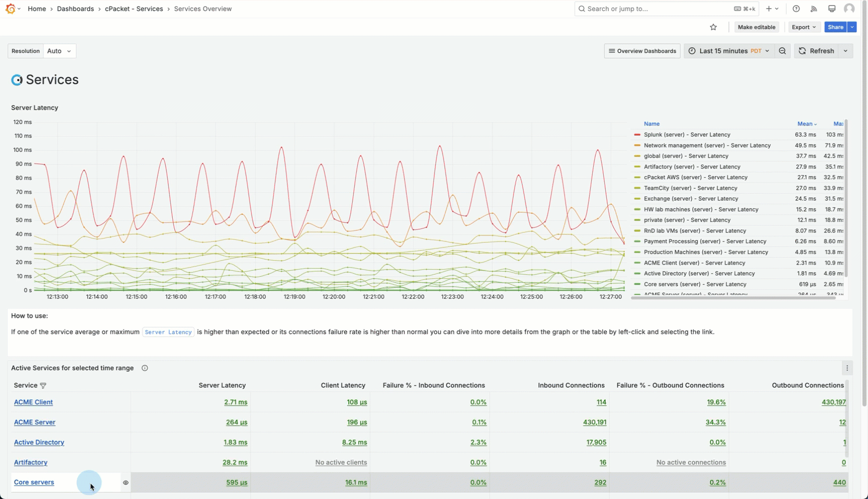Click Active Directory client latency 8.25 ms
This screenshot has width=868, height=499.
pyautogui.click(x=355, y=442)
